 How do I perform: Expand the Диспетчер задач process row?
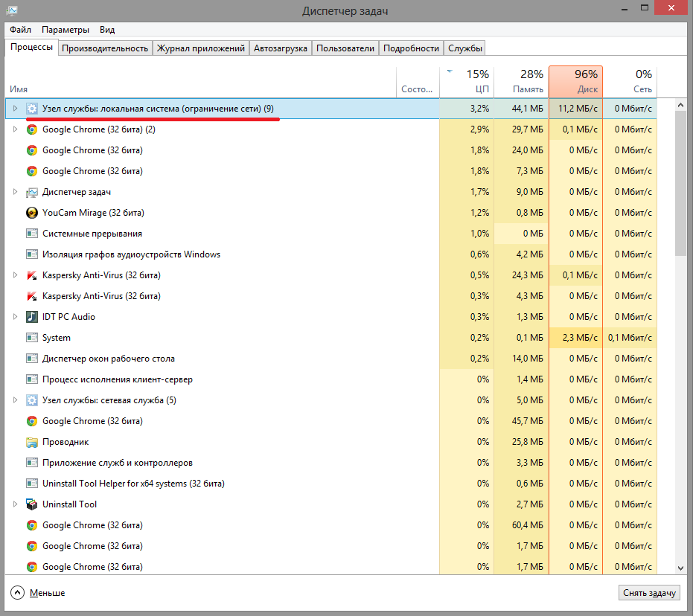click(x=15, y=192)
